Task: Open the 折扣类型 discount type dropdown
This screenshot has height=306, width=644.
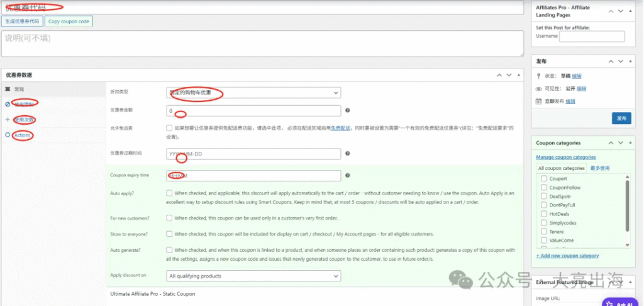Action: click(x=254, y=93)
